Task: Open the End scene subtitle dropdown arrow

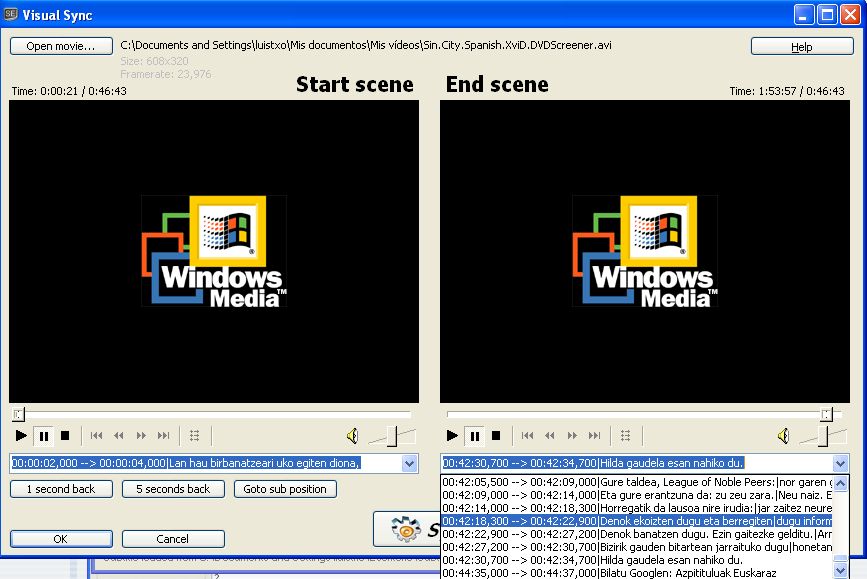Action: click(x=840, y=463)
